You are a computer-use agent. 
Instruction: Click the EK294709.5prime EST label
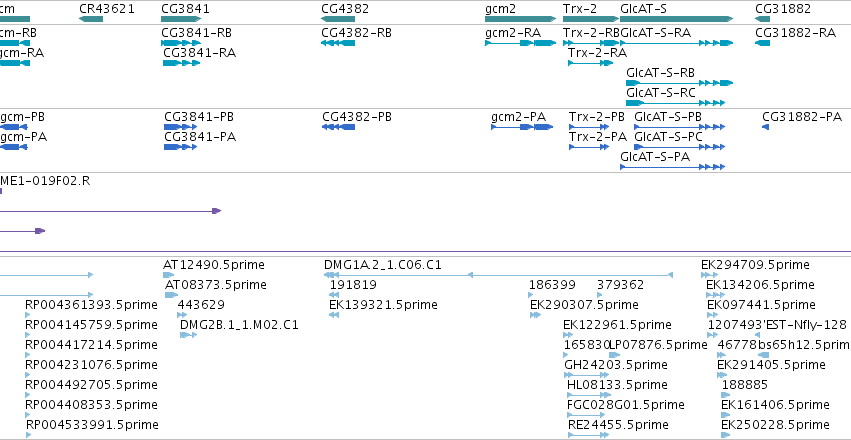click(x=755, y=265)
